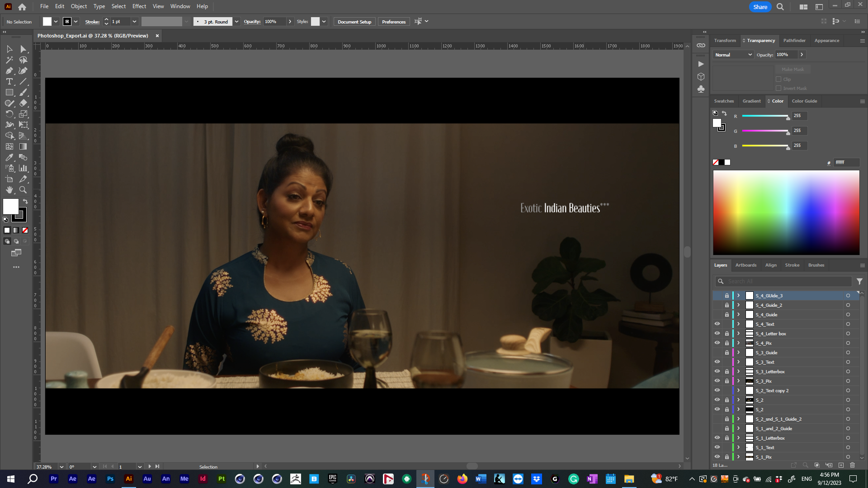Expand the S_4_GUide_3 layer
The image size is (868, 488).
pyautogui.click(x=738, y=296)
